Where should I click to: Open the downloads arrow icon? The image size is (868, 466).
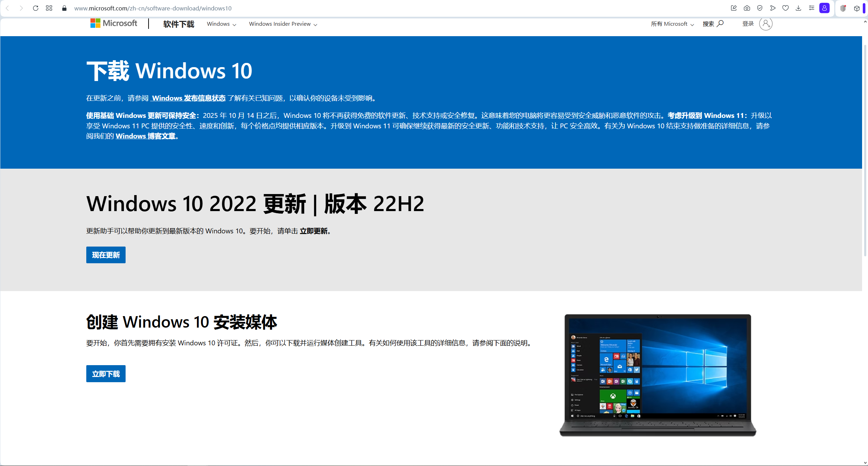[x=798, y=8]
